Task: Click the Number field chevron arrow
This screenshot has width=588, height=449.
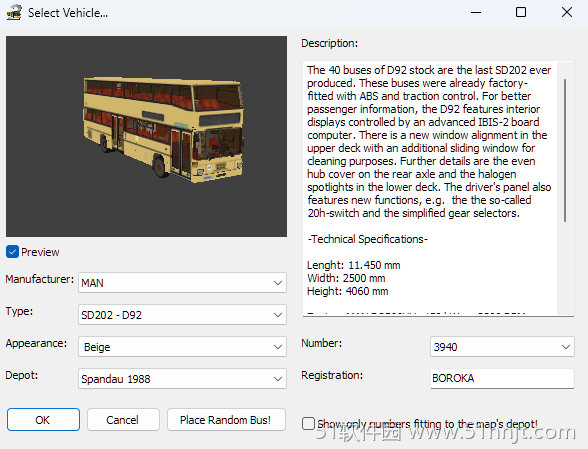Action: point(566,347)
